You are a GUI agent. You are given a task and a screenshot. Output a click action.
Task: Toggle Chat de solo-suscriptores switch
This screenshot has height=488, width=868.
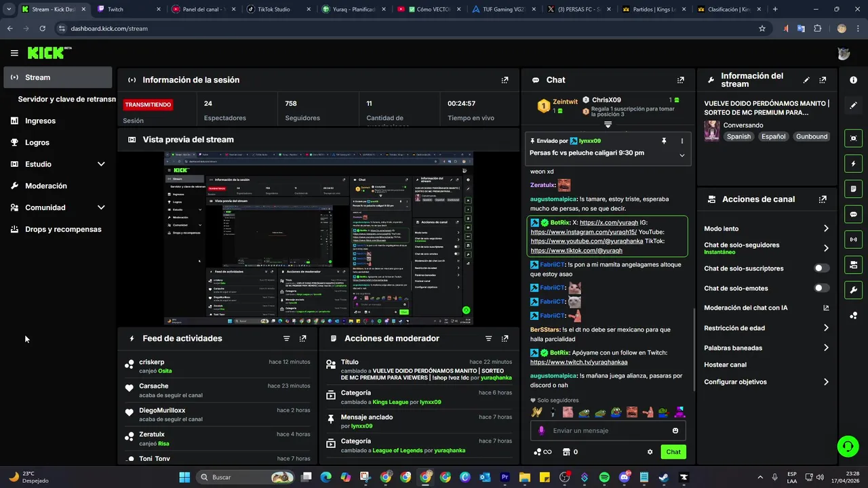(821, 268)
